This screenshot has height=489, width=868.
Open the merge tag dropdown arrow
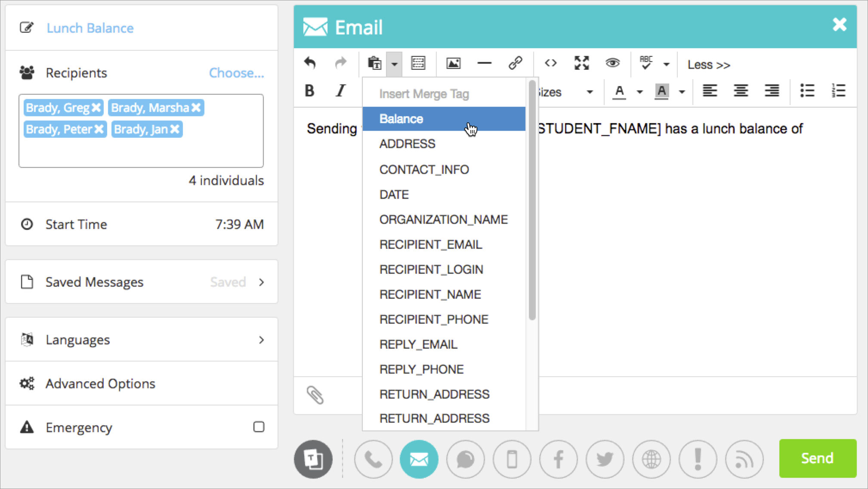pos(394,64)
